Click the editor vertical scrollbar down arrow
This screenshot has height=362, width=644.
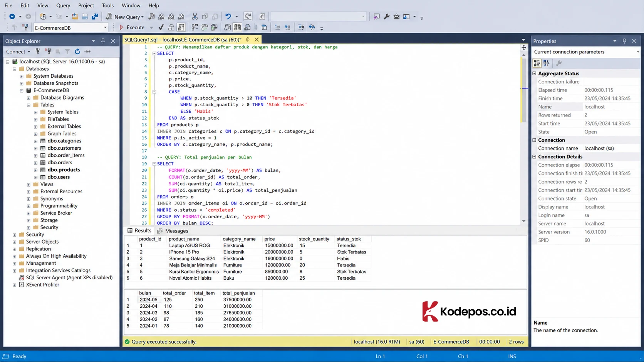point(523,221)
